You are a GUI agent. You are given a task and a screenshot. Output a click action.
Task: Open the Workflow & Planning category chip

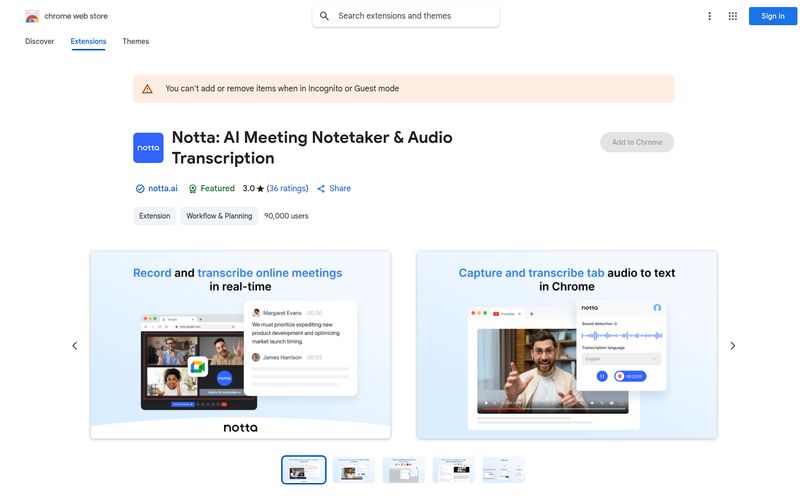click(x=219, y=216)
